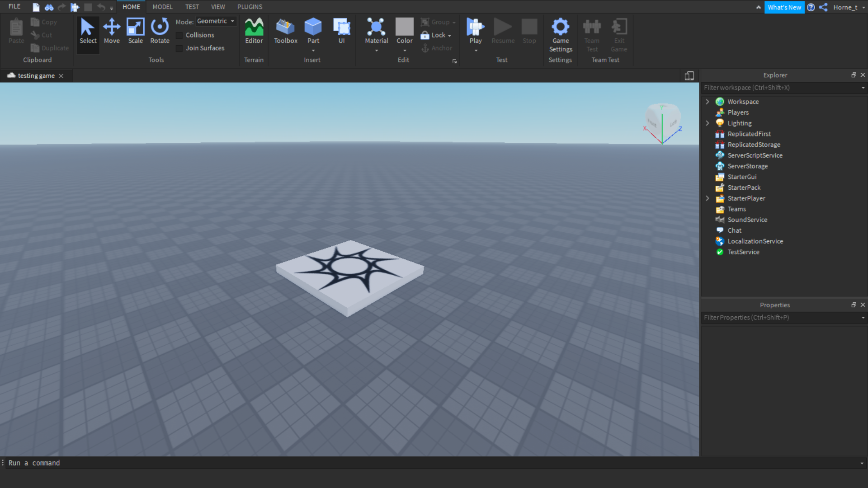Switch to the VIEW tab
The image size is (868, 488).
[x=218, y=7]
